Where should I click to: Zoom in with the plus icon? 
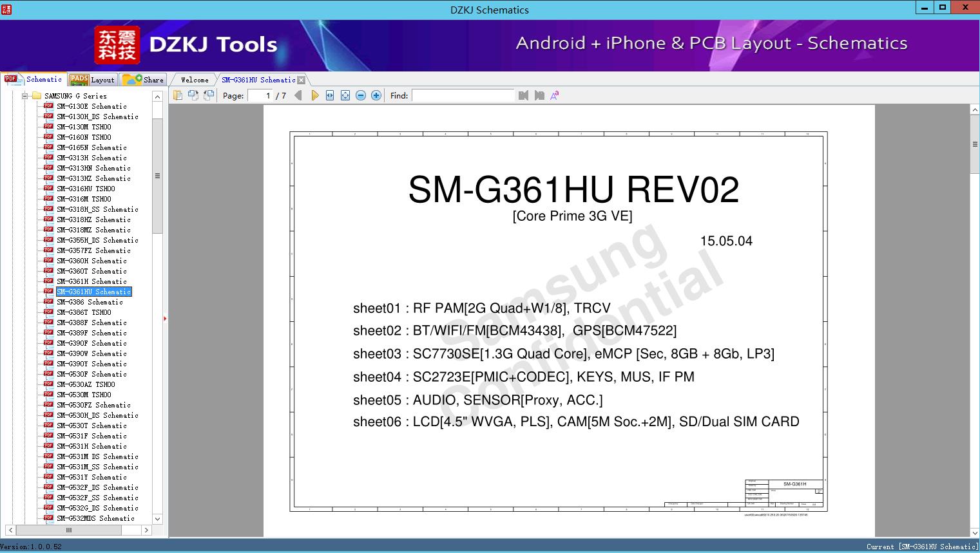pyautogui.click(x=376, y=95)
